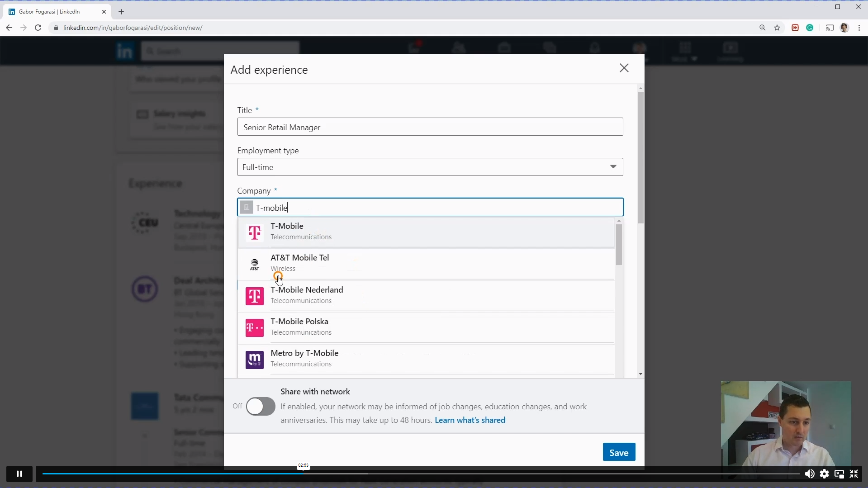Close the Add experience dialog
The width and height of the screenshot is (868, 488).
624,68
